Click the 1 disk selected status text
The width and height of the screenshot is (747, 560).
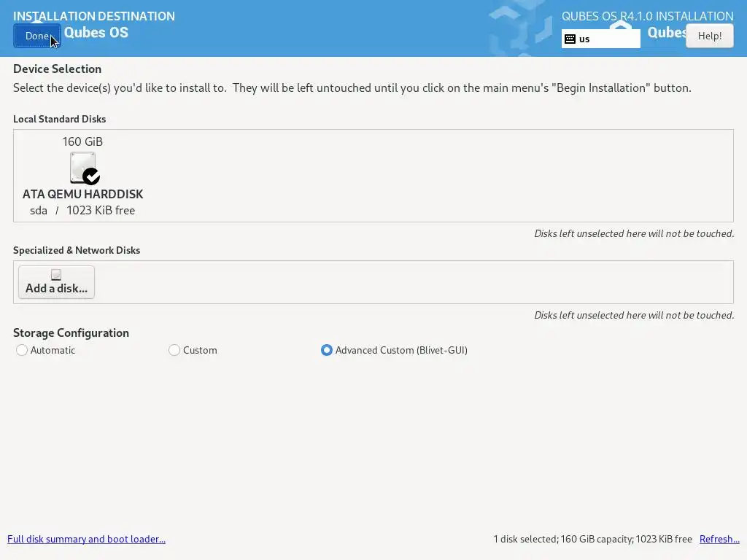(x=592, y=539)
